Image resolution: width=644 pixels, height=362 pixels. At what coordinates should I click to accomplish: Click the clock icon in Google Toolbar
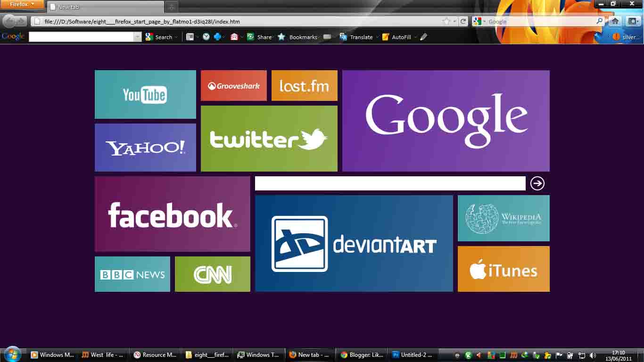pos(206,37)
